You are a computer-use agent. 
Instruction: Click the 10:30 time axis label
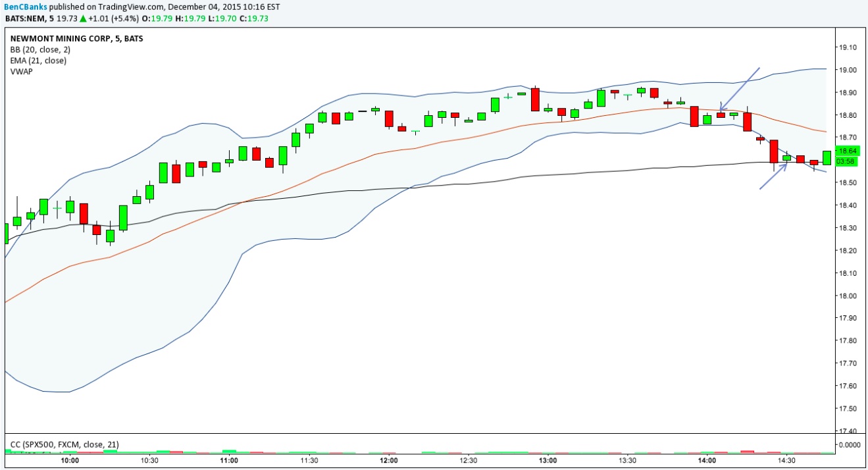click(x=149, y=461)
